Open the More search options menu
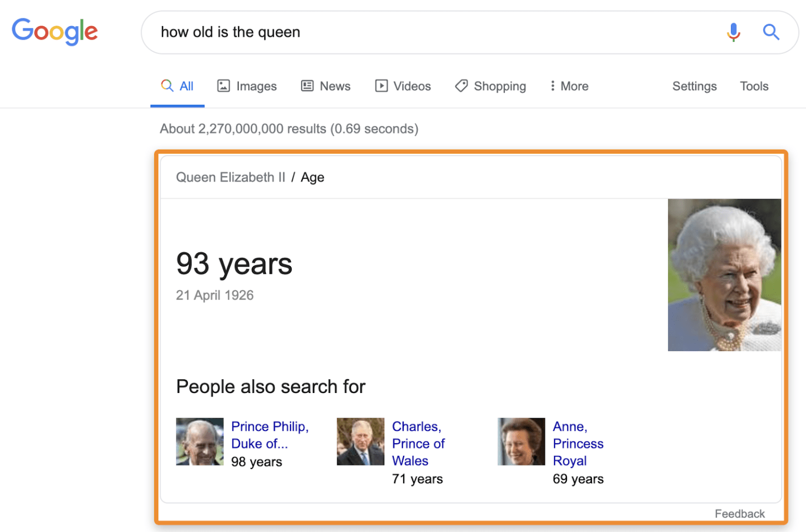 coord(569,86)
